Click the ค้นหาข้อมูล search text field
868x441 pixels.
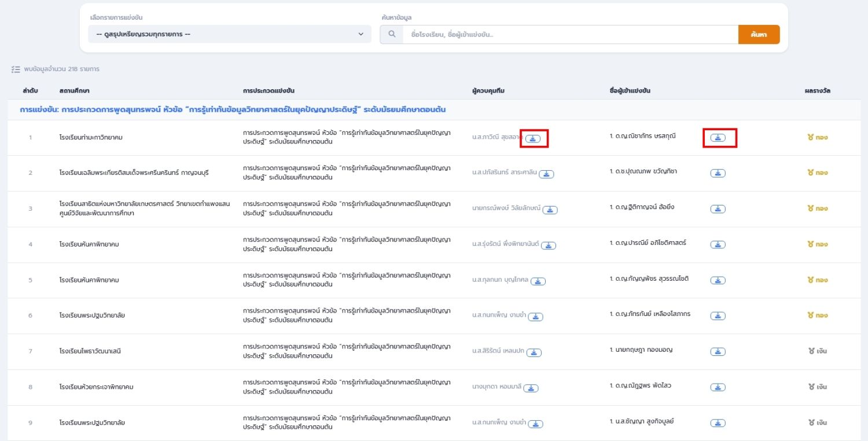tap(571, 34)
